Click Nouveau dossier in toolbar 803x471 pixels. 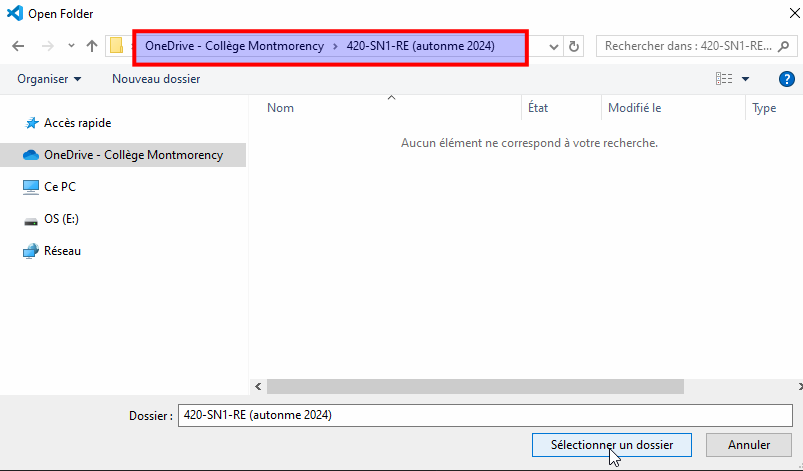156,79
